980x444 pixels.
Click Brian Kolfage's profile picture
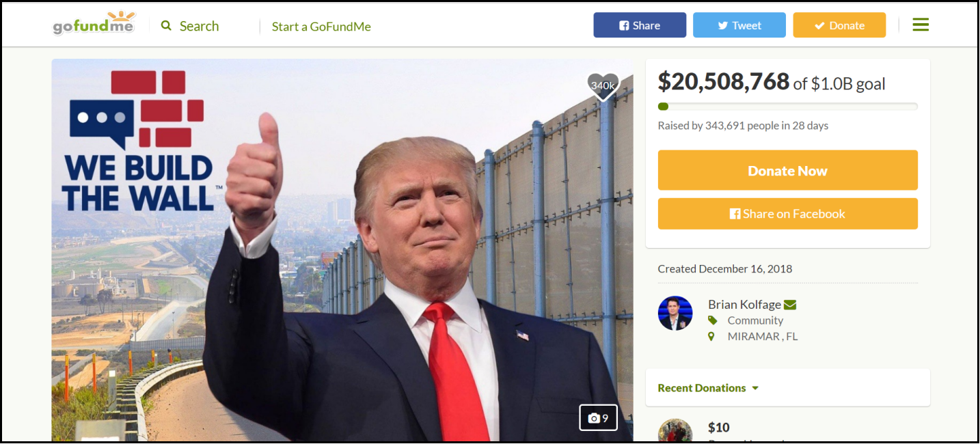point(675,314)
